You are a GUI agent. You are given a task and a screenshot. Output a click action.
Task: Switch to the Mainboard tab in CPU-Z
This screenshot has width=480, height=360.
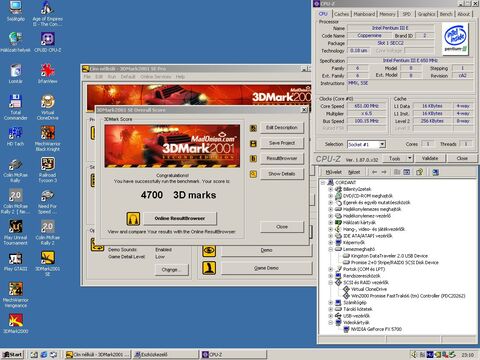click(364, 14)
